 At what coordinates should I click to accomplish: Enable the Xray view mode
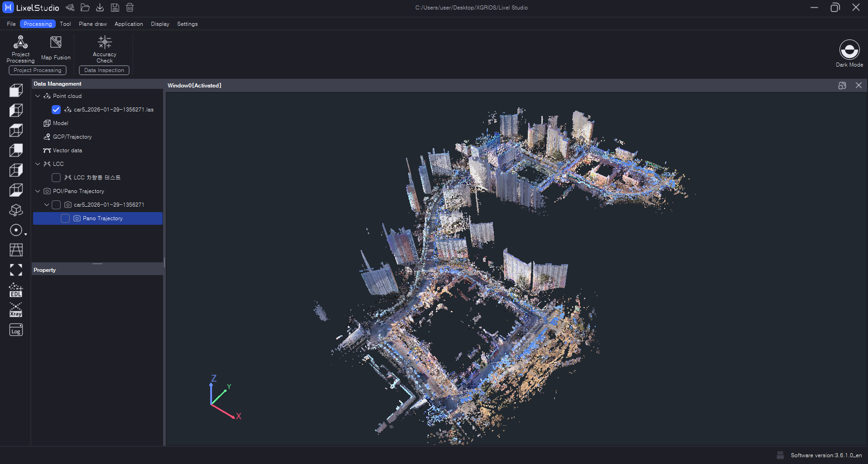tap(16, 310)
